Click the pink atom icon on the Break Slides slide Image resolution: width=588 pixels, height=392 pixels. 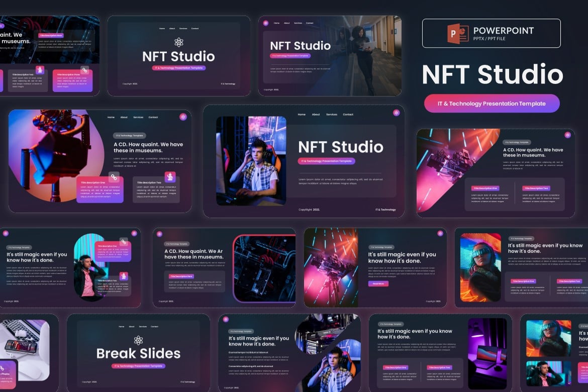tap(138, 340)
